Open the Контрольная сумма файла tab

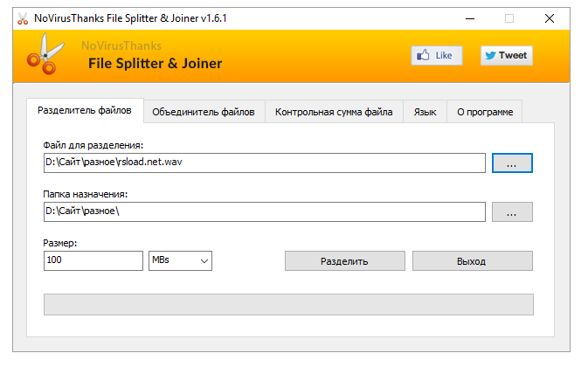click(334, 112)
